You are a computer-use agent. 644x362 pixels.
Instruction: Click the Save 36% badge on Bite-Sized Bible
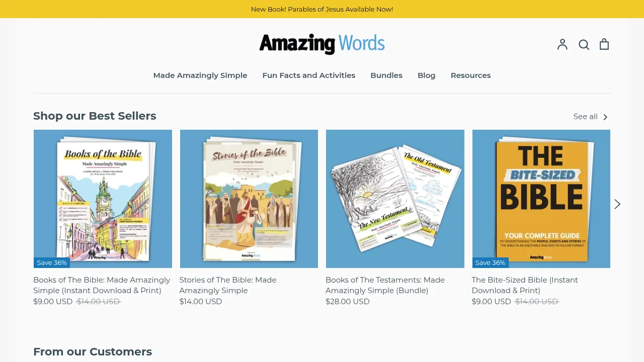click(x=490, y=262)
